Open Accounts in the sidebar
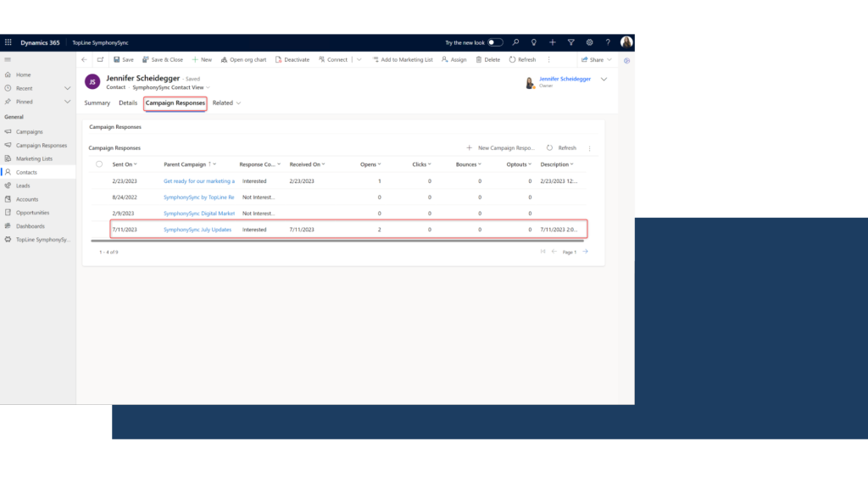 click(x=26, y=199)
